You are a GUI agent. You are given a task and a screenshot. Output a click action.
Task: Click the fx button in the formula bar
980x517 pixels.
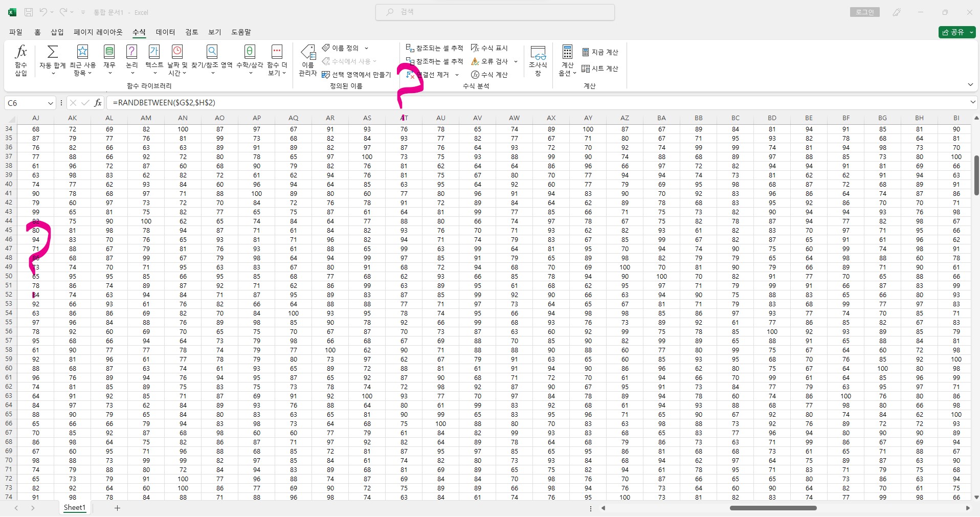click(98, 103)
